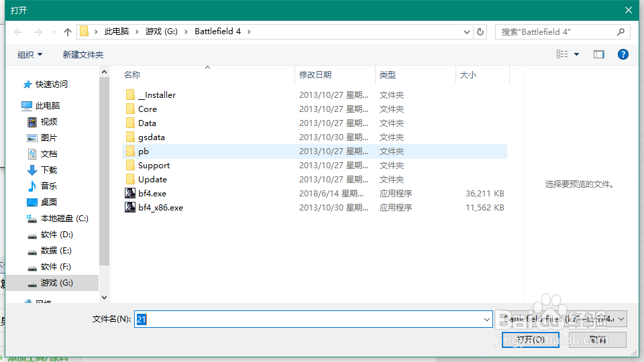The image size is (644, 362).
Task: Click the search magnifier icon
Action: coord(621,32)
